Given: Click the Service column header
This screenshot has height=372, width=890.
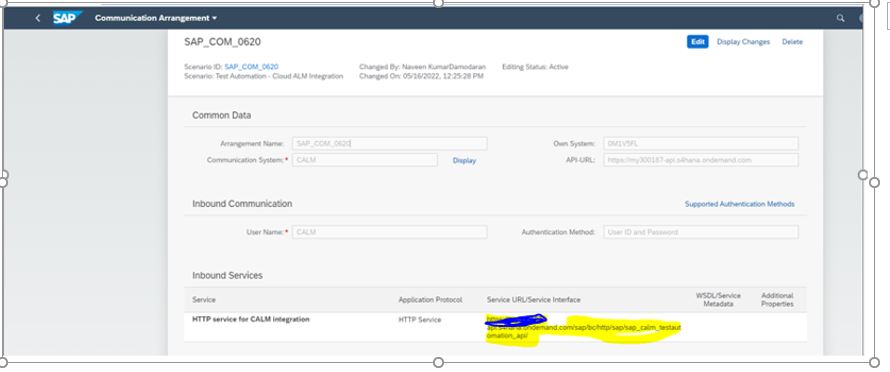Looking at the screenshot, I should point(204,300).
